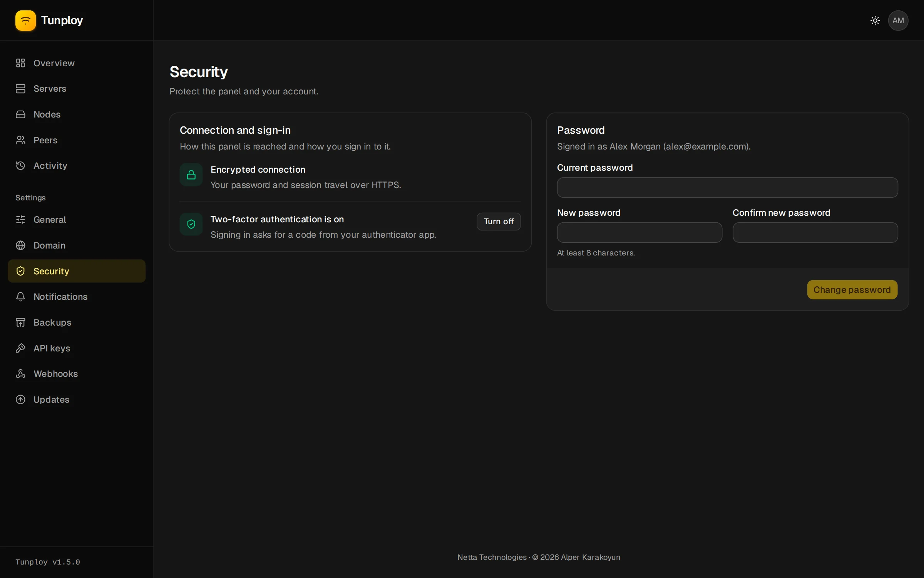Click the Netta Technologies footer text
924x578 pixels.
(492, 557)
